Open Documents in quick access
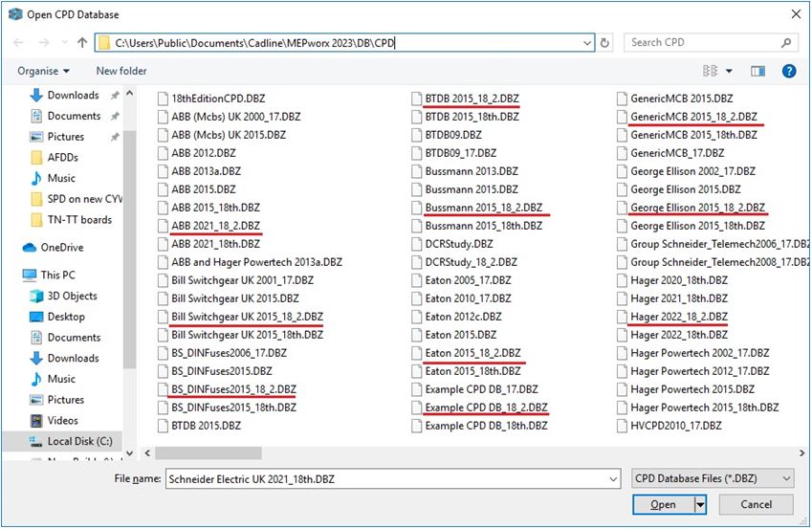The width and height of the screenshot is (812, 529). pyautogui.click(x=74, y=116)
